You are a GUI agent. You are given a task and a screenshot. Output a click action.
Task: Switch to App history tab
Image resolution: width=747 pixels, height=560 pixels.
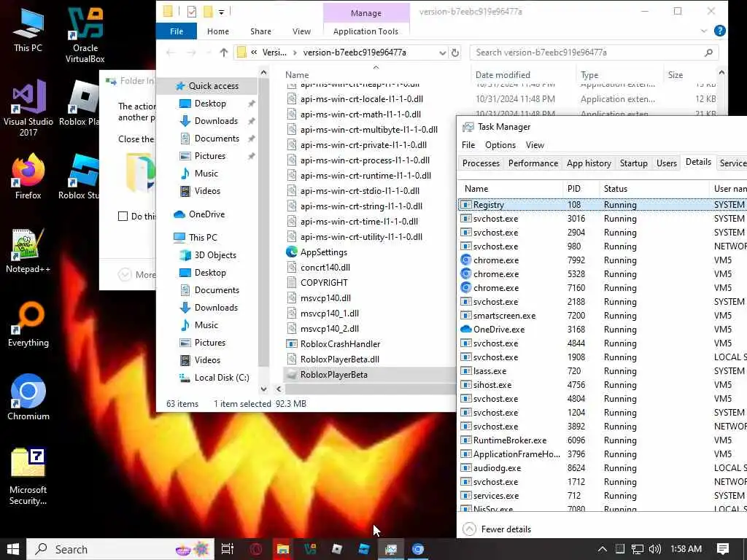589,163
